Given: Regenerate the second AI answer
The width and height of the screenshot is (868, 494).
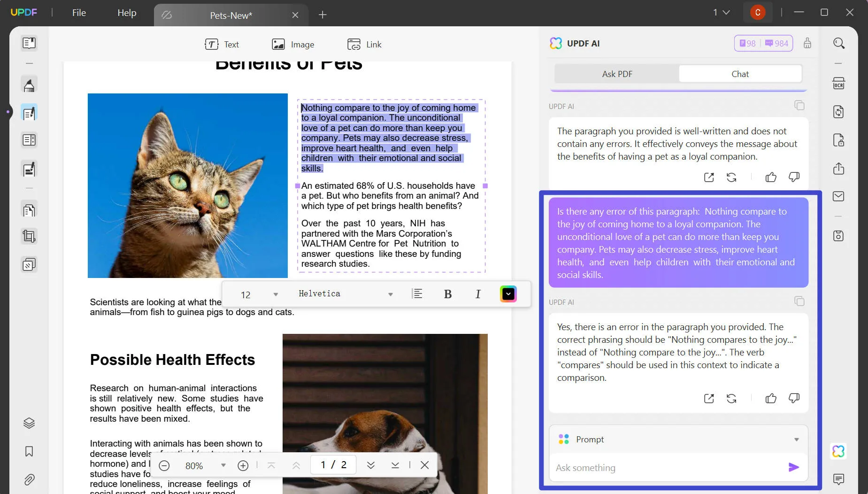Looking at the screenshot, I should pyautogui.click(x=731, y=398).
